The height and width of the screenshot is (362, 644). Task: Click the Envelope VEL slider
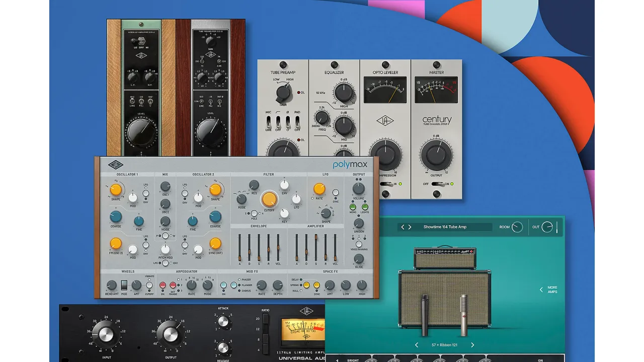coord(278,248)
